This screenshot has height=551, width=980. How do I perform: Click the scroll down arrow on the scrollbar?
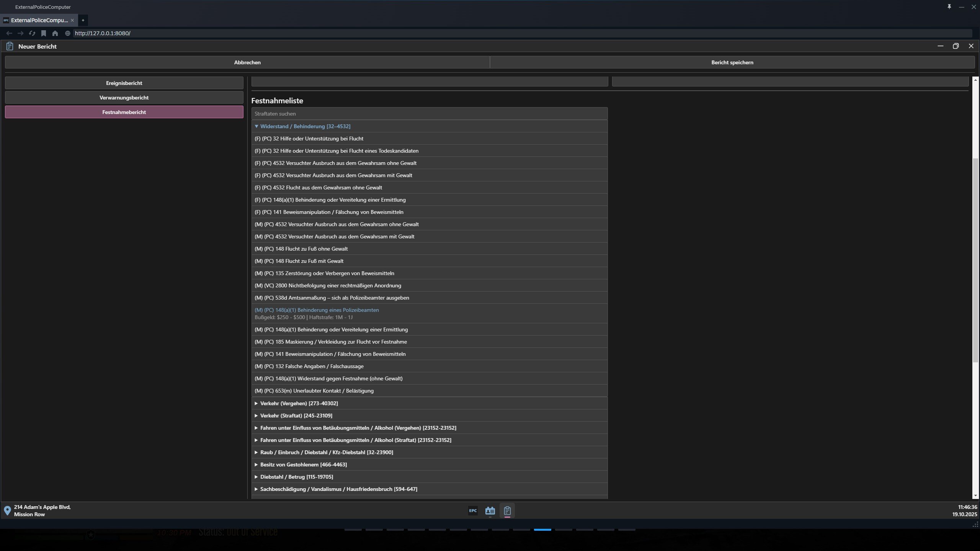click(975, 496)
